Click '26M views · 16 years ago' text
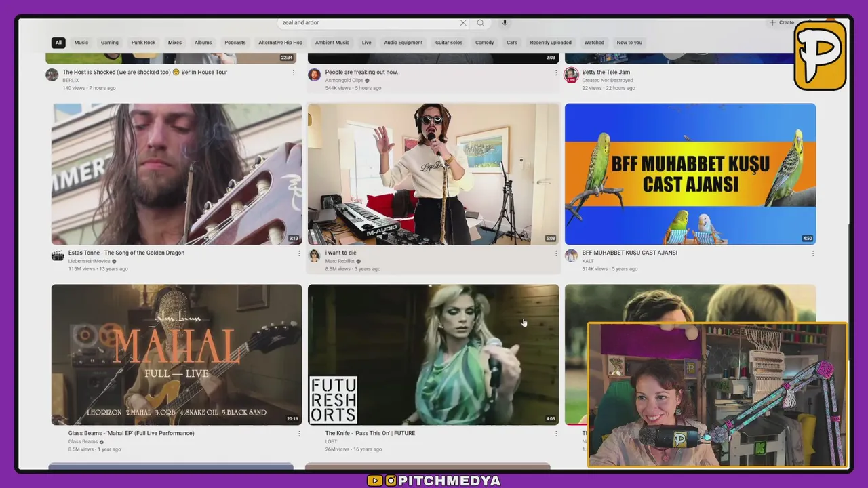Image resolution: width=868 pixels, height=488 pixels. pos(353,449)
